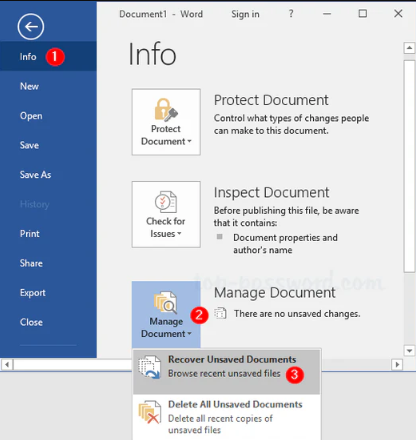Screen dimensions: 416x440
Task: Click the vertical scrollbar thumb
Action: 409,166
